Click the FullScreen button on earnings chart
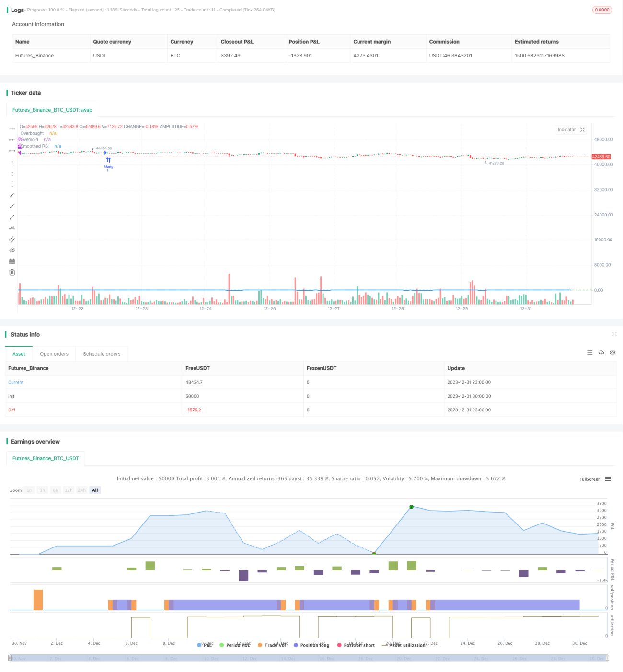Image resolution: width=623 pixels, height=672 pixels. point(590,479)
